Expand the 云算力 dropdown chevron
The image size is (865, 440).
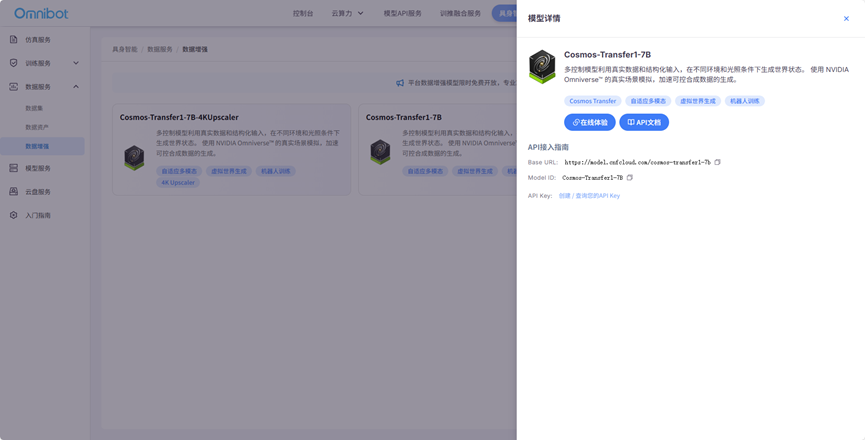(x=361, y=13)
